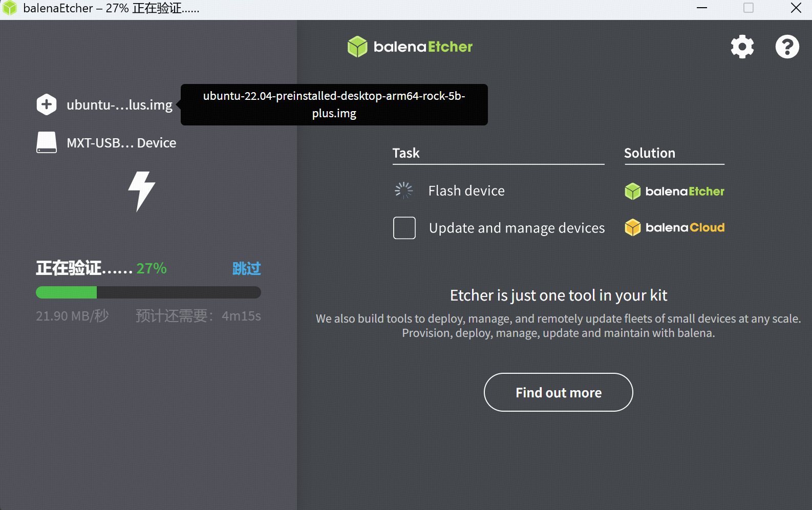Click the Find out more button
The height and width of the screenshot is (510, 812).
tap(558, 392)
